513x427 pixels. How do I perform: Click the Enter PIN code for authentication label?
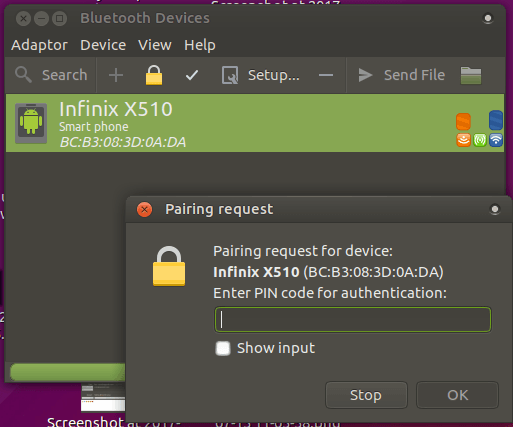pyautogui.click(x=330, y=293)
